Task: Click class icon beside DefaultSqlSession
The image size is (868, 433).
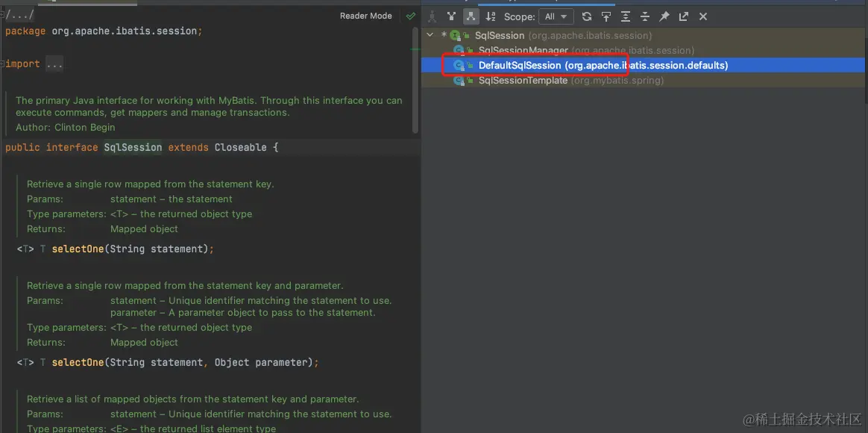Action: (459, 66)
